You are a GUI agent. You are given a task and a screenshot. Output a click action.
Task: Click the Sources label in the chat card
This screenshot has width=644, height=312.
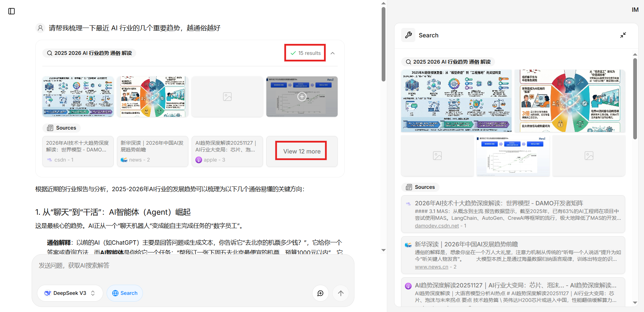[x=66, y=128]
